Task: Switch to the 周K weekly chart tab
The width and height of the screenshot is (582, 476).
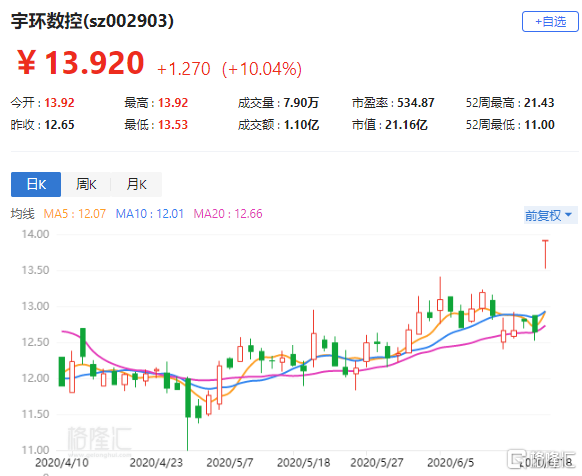Action: [86, 184]
